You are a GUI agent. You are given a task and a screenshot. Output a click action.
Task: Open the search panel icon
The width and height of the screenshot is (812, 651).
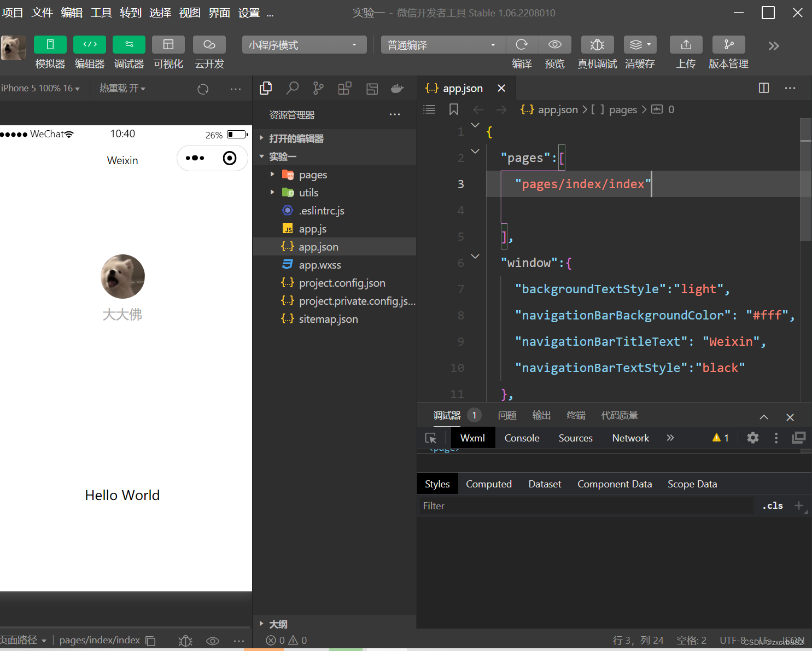click(x=293, y=88)
